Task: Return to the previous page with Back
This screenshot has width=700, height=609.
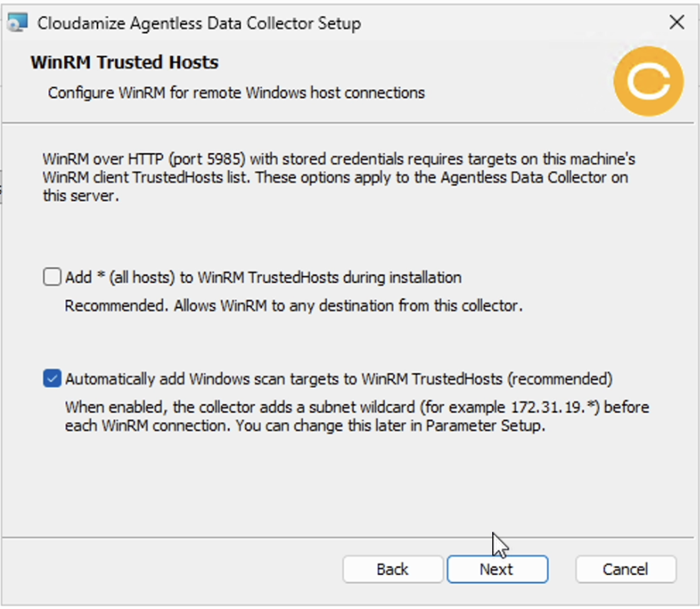Action: click(x=392, y=570)
